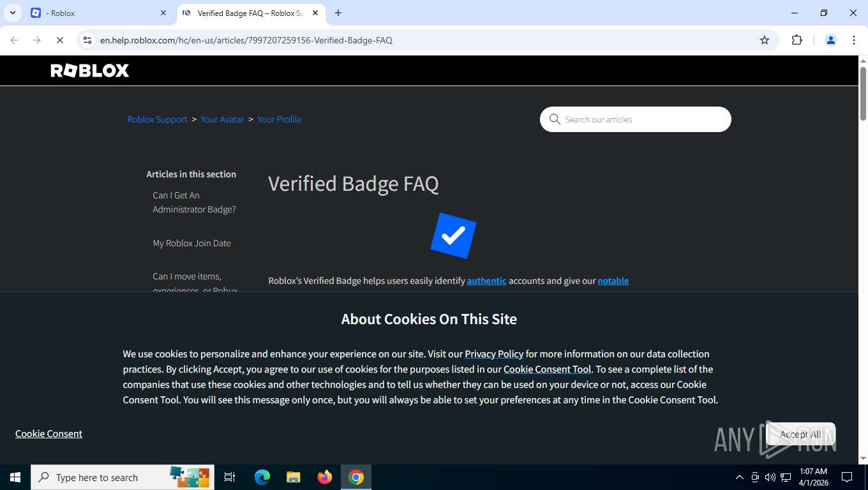Open Roblox Support breadcrumb link
Image resolution: width=868 pixels, height=490 pixels.
point(157,119)
